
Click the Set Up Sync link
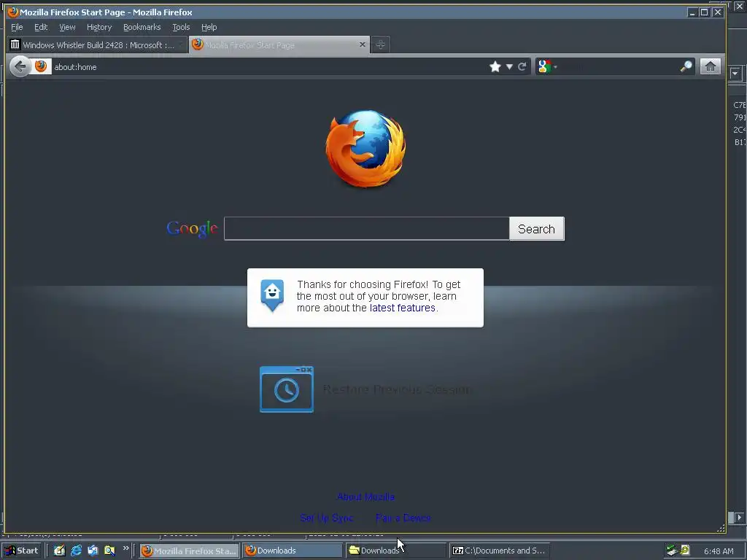(327, 518)
